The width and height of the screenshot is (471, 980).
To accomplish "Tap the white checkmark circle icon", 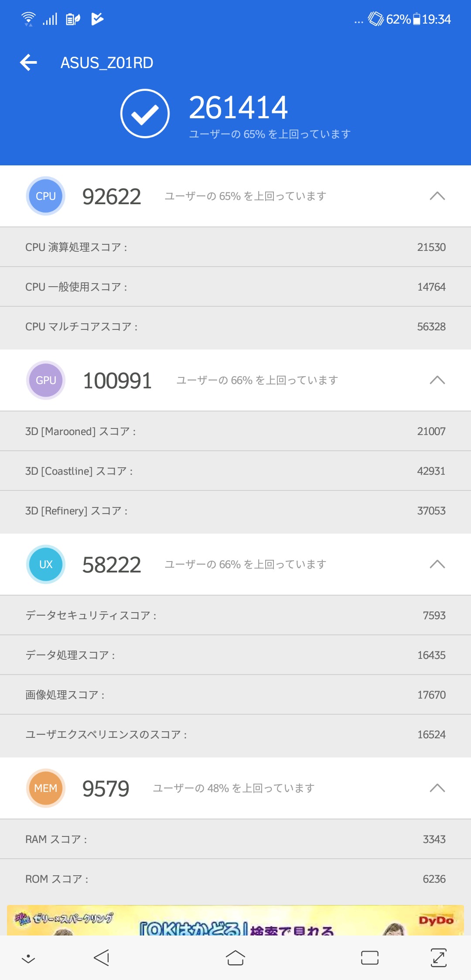I will (x=145, y=113).
